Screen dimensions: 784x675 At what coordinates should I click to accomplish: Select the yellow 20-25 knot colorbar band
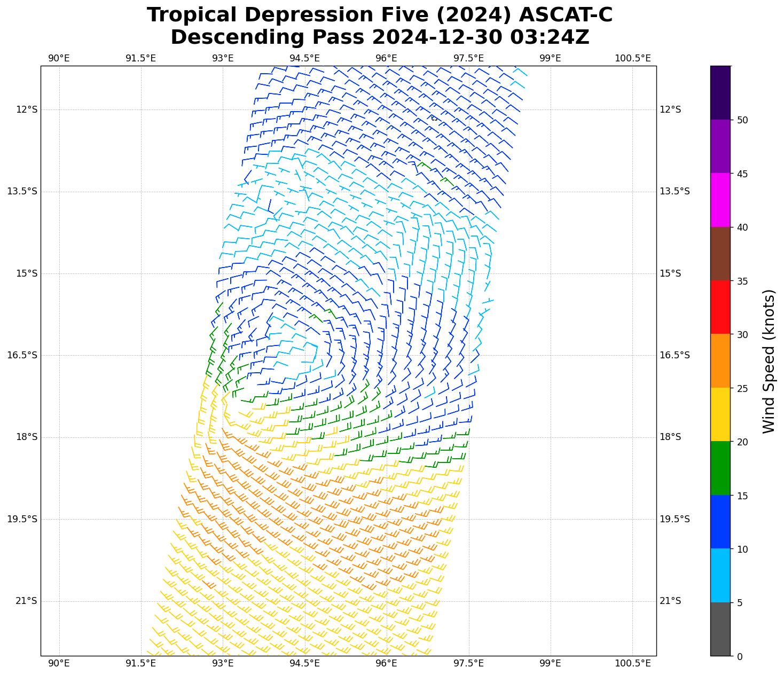720,415
